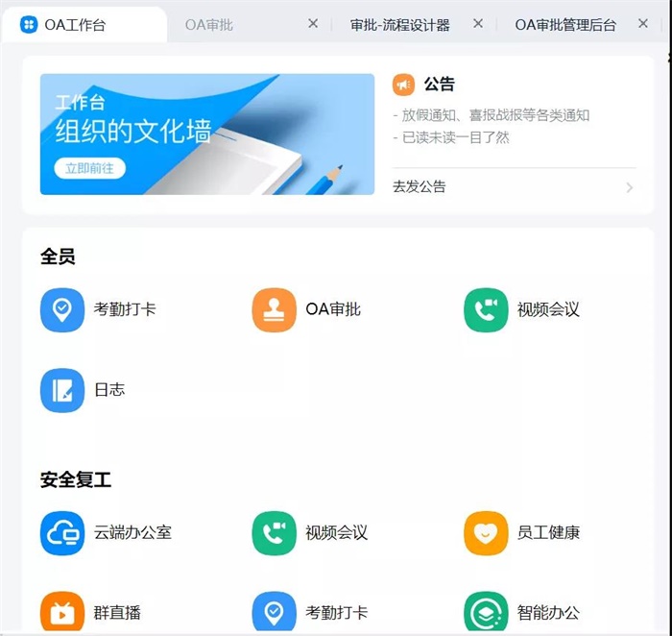Open the 智能办公 icon
The height and width of the screenshot is (636, 672).
point(486,612)
